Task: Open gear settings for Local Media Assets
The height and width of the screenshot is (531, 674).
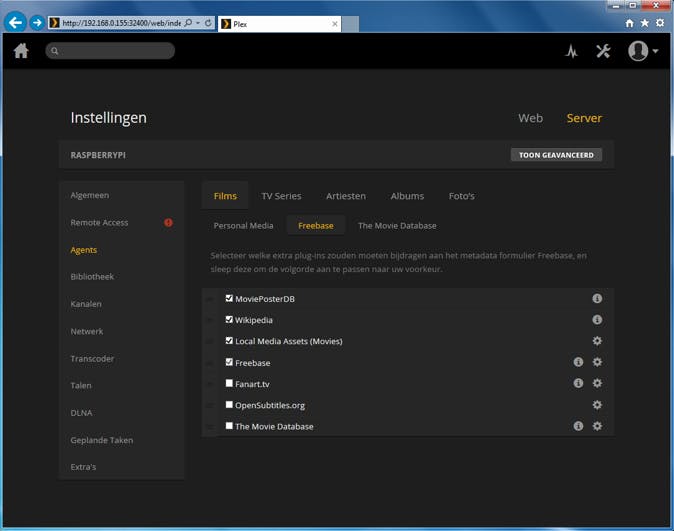Action: tap(597, 341)
